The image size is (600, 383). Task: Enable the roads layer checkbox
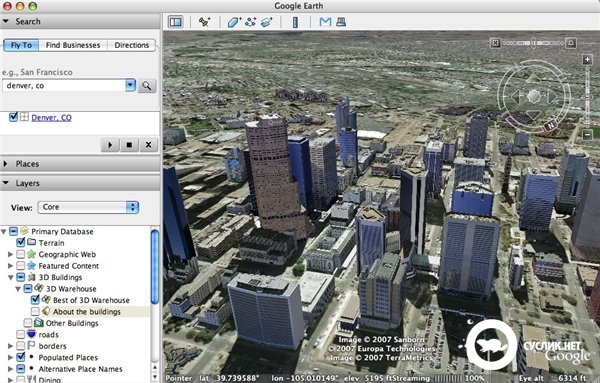click(21, 334)
